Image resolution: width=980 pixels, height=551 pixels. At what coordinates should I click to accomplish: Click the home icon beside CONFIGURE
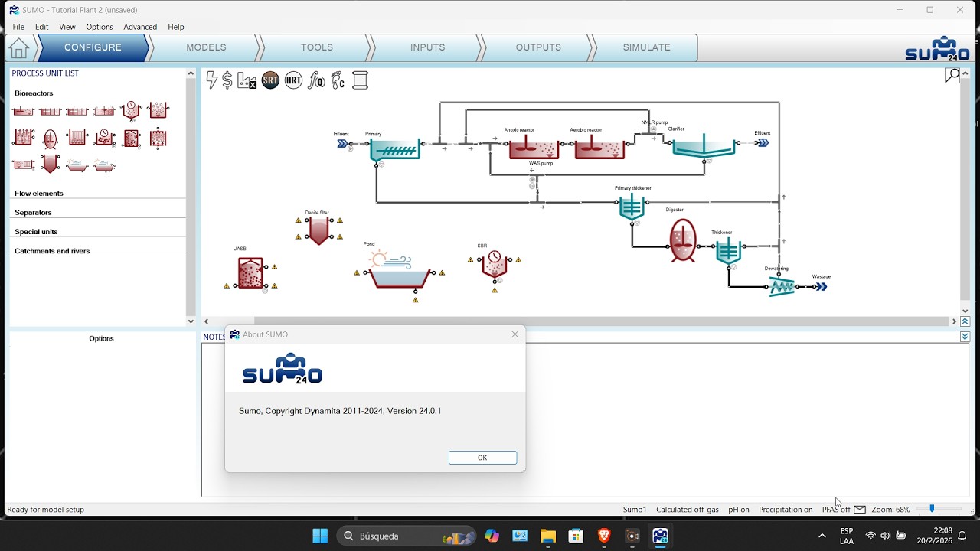[x=19, y=47]
